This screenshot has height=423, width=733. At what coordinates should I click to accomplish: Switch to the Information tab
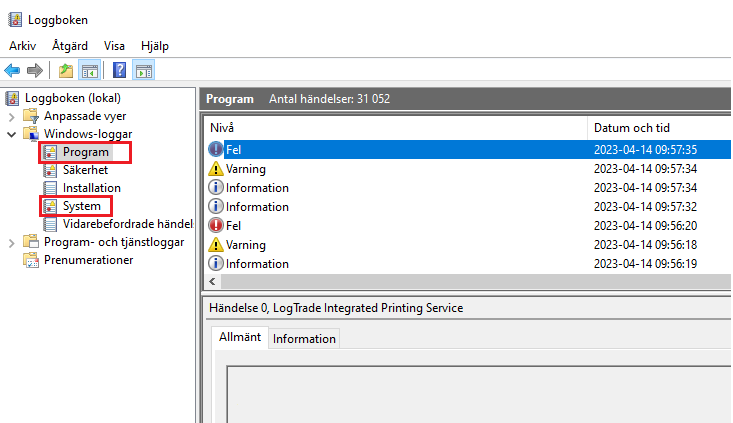pyautogui.click(x=304, y=338)
